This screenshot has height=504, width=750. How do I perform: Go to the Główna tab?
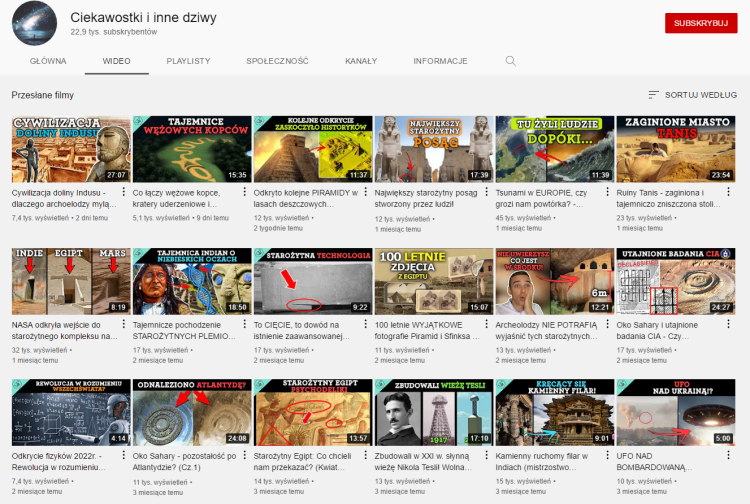tap(48, 61)
